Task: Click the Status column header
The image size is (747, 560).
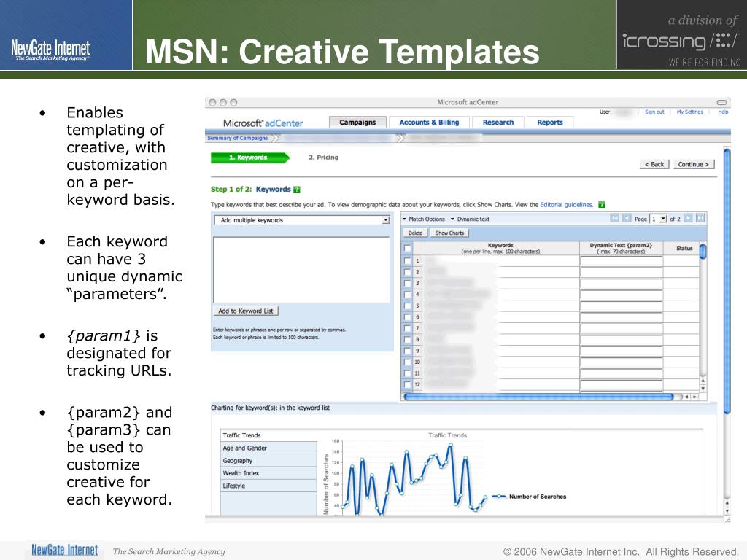Action: click(x=684, y=248)
